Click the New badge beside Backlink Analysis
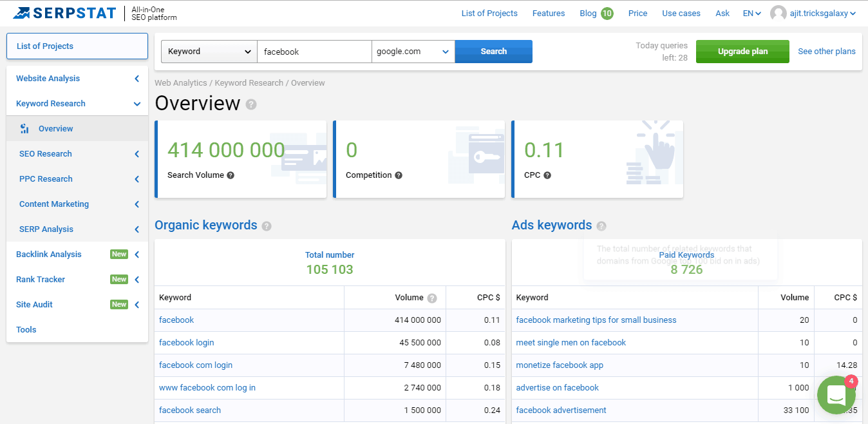 pyautogui.click(x=119, y=255)
